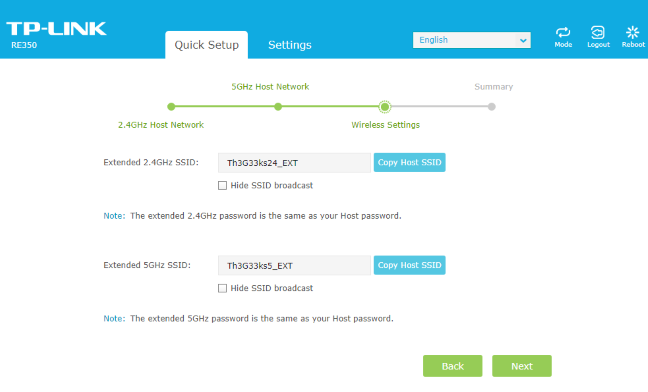Copy Host SSID for the 5GHz network
The width and height of the screenshot is (648, 392).
click(410, 265)
